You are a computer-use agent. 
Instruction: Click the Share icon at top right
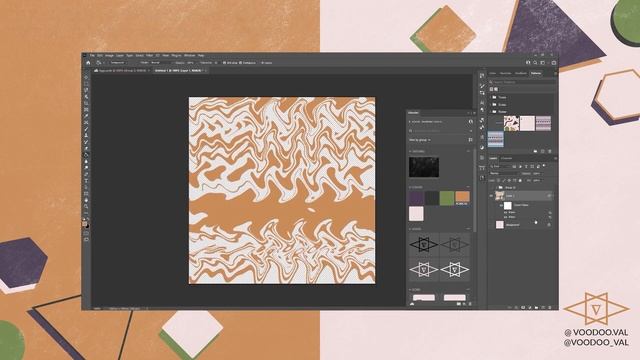click(x=554, y=63)
